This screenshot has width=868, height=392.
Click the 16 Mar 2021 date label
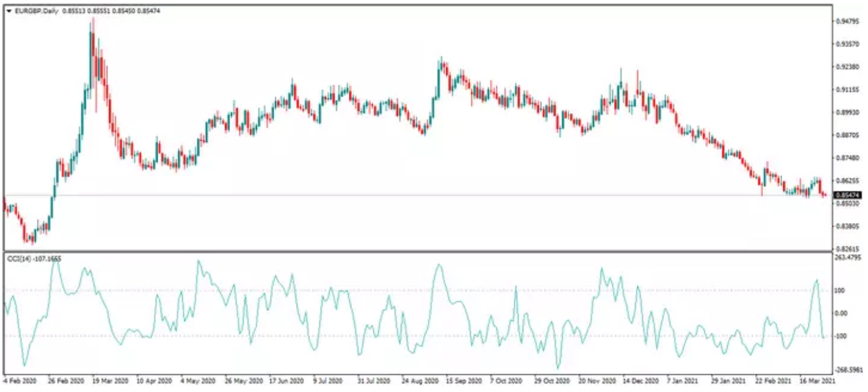click(817, 380)
